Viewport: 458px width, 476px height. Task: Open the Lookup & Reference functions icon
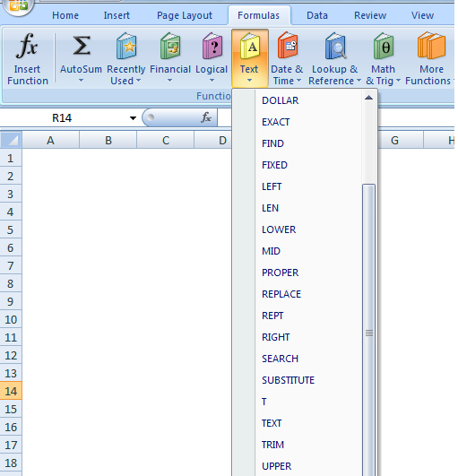tap(335, 46)
